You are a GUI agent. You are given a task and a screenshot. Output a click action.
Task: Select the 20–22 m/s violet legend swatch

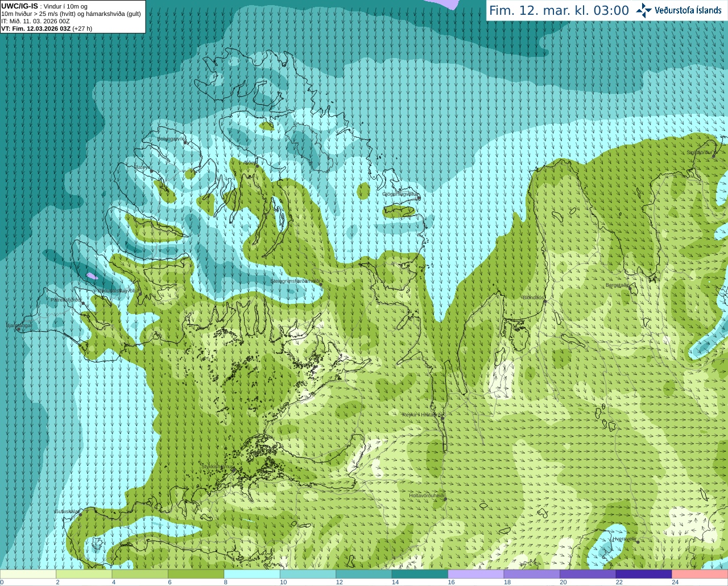(x=588, y=573)
